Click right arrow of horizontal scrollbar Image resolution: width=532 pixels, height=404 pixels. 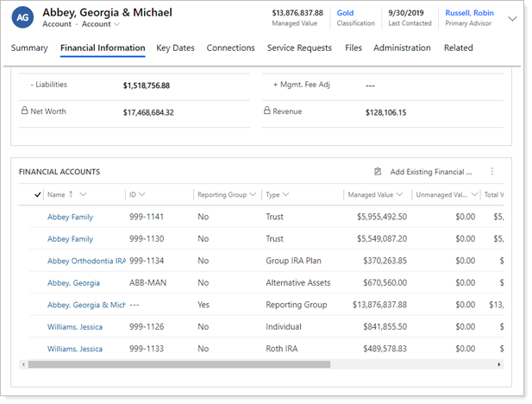click(499, 364)
